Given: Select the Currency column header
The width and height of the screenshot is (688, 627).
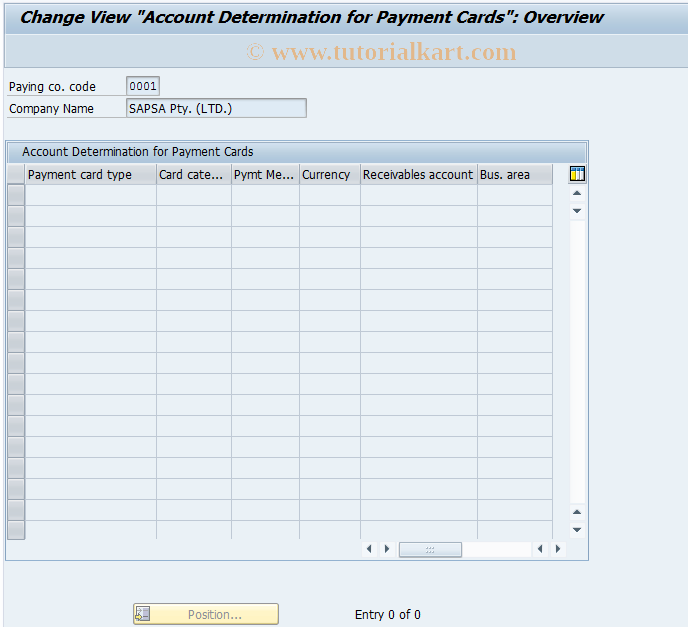Looking at the screenshot, I should pos(330,175).
